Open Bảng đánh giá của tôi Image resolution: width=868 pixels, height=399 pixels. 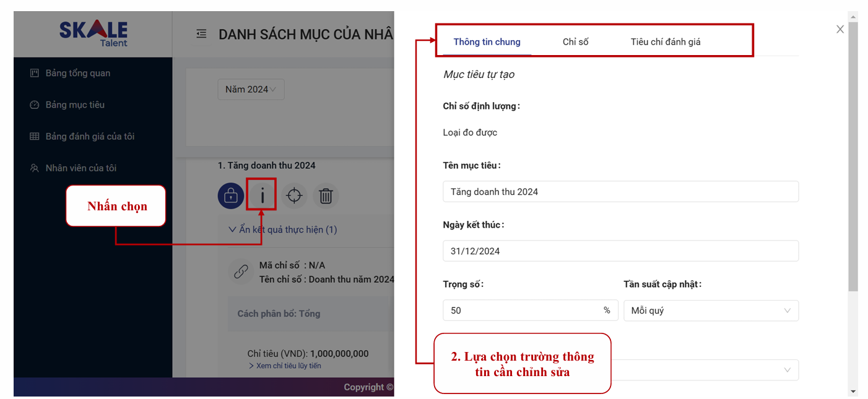(x=89, y=136)
